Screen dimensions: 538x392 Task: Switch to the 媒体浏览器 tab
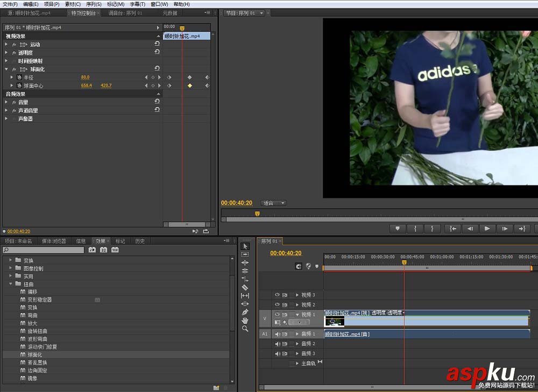tap(54, 241)
